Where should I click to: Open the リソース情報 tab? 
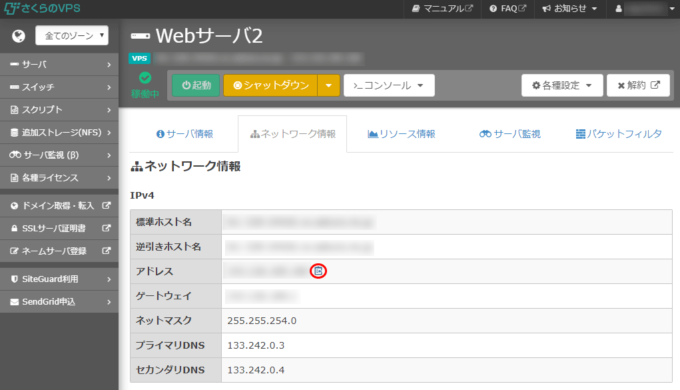point(402,134)
